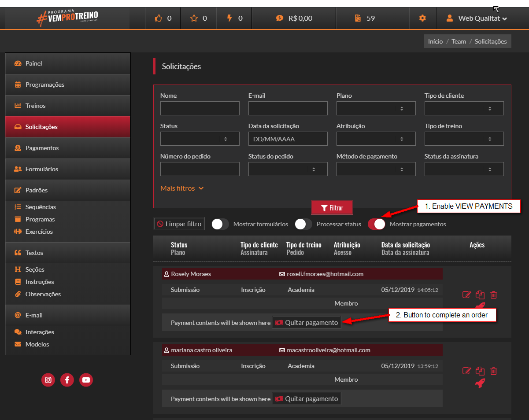
Task: Open settings gear icon in top bar
Action: coord(422,18)
